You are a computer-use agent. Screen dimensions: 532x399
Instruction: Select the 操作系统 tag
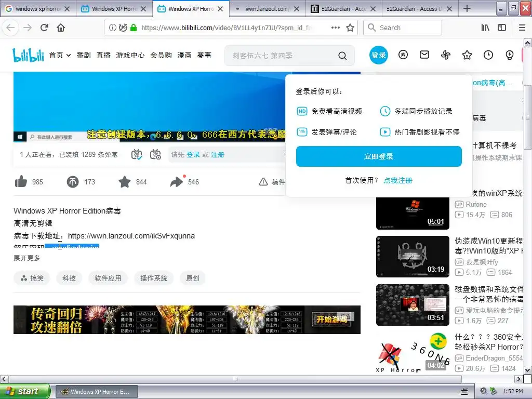coord(154,278)
